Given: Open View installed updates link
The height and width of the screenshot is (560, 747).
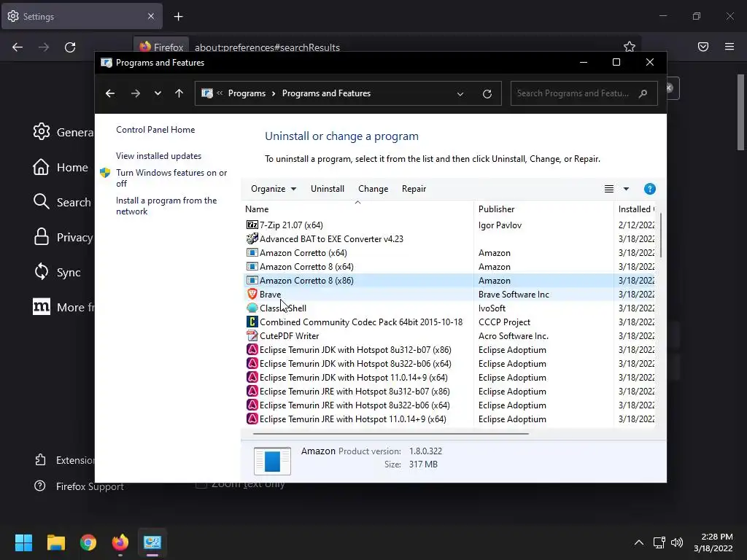Looking at the screenshot, I should coord(158,156).
